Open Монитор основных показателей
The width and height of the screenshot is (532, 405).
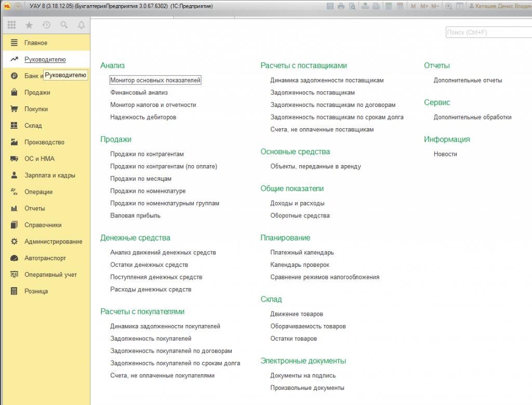155,80
